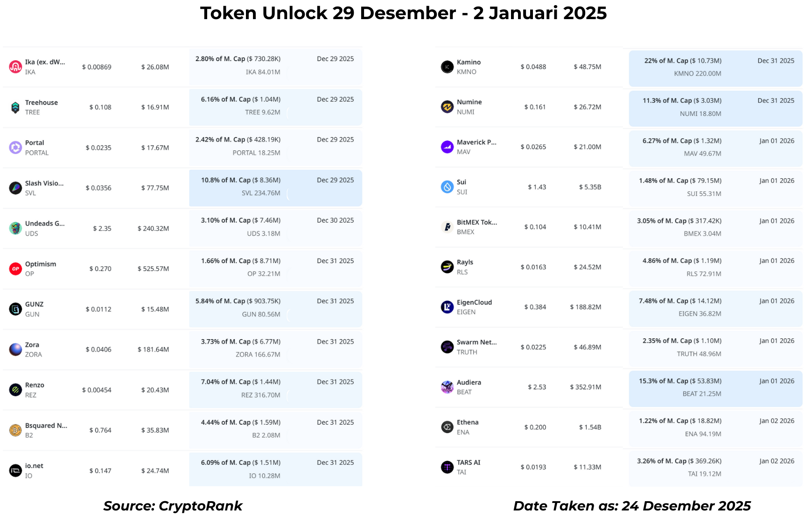Viewport: 812px width, 531px height.
Task: Click the Portal market cap value $17.67M
Action: [x=155, y=148]
